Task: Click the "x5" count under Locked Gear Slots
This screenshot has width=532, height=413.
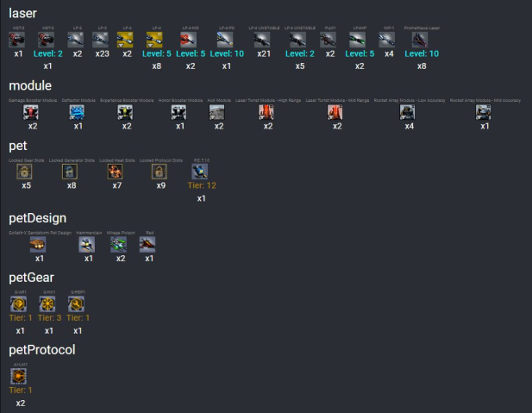Action: 27,185
